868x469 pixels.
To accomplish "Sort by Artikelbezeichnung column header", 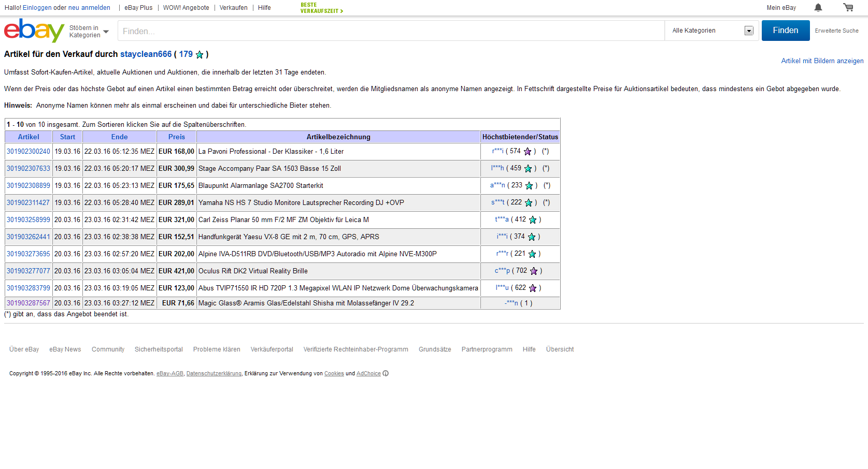I will [x=338, y=137].
